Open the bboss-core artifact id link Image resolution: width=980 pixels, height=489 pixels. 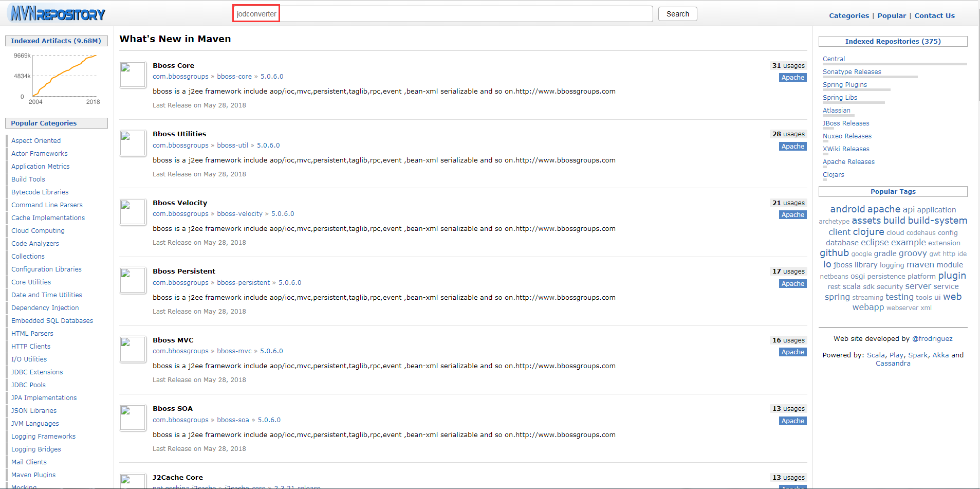tap(234, 76)
